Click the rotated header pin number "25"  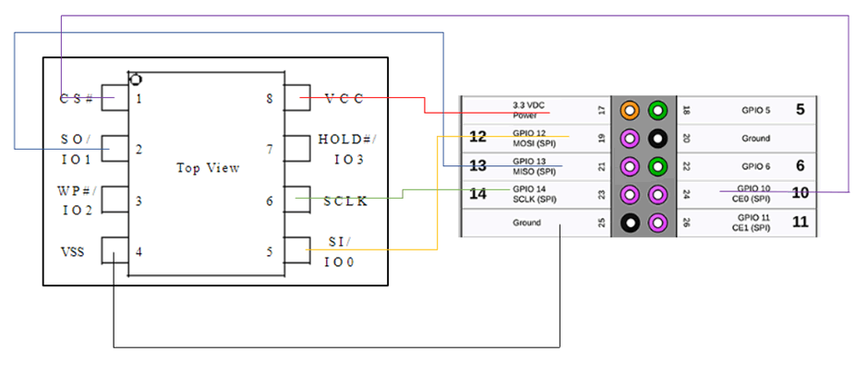pos(602,224)
